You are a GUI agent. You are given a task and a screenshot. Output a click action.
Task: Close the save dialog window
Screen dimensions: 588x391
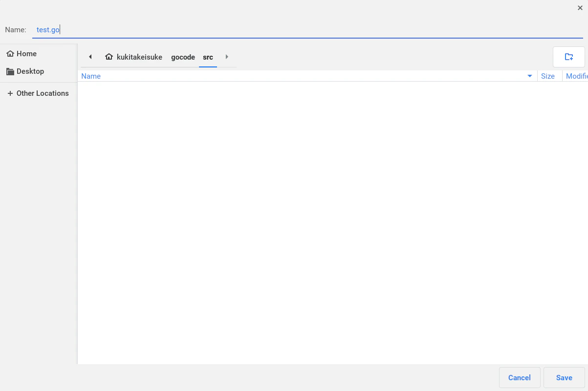coord(580,8)
